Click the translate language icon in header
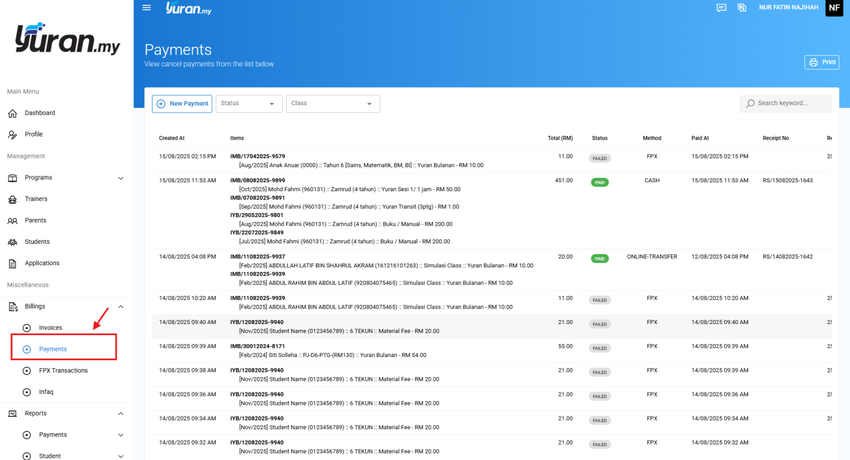850x460 pixels. 742,8
